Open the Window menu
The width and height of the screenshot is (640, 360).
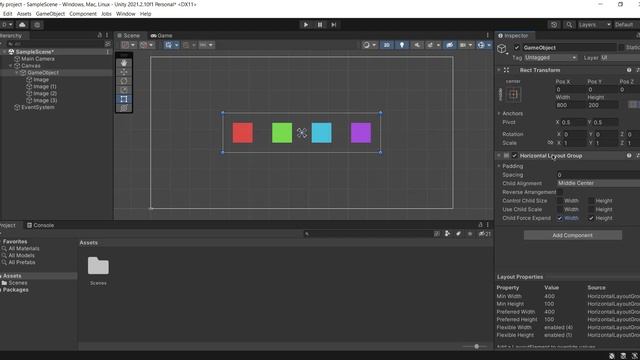[126, 13]
